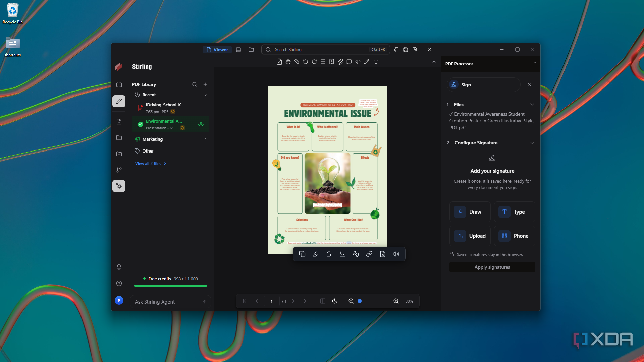Select the add text T tool
Image resolution: width=644 pixels, height=362 pixels.
point(376,62)
